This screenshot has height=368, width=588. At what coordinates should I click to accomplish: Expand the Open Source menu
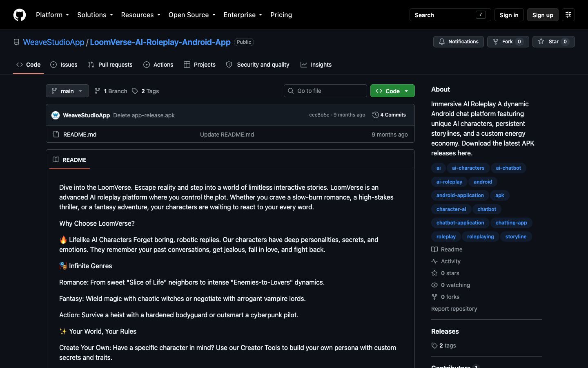[192, 15]
